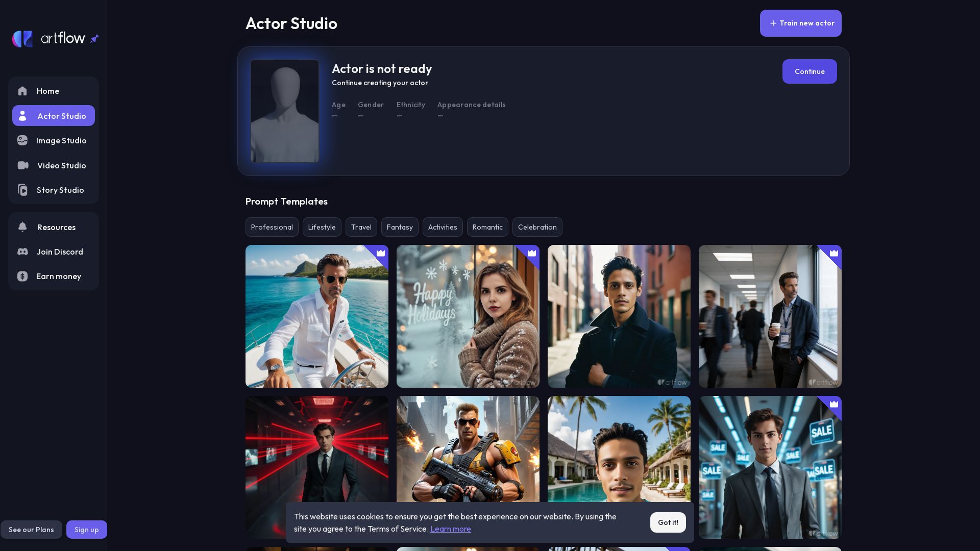Click the Resources bell icon
The width and height of the screenshot is (980, 551).
[x=22, y=227]
